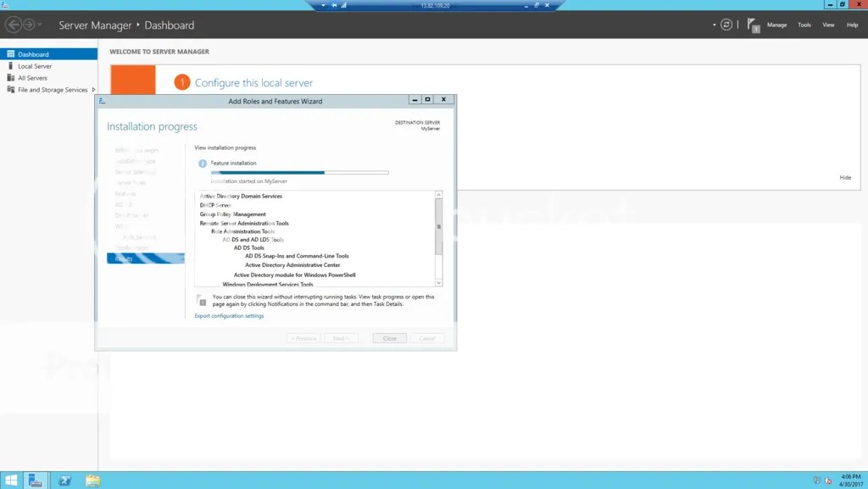Click the AD DS Tools entry

(x=248, y=248)
